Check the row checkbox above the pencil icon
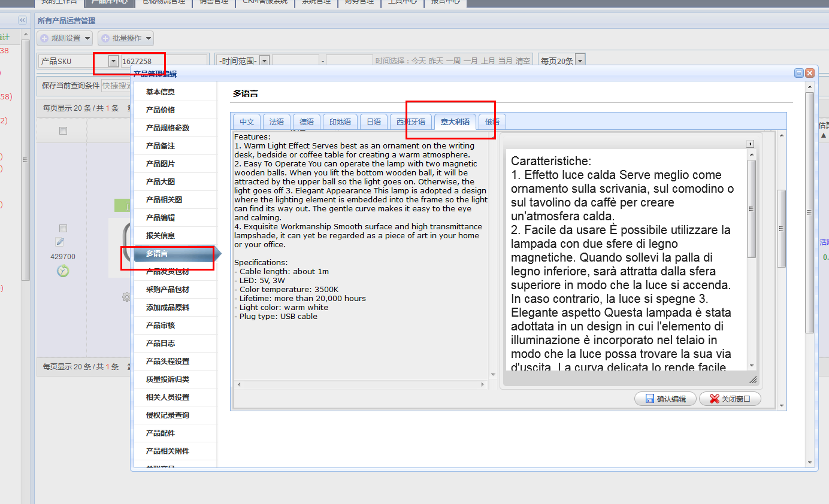The height and width of the screenshot is (504, 829). pos(63,229)
